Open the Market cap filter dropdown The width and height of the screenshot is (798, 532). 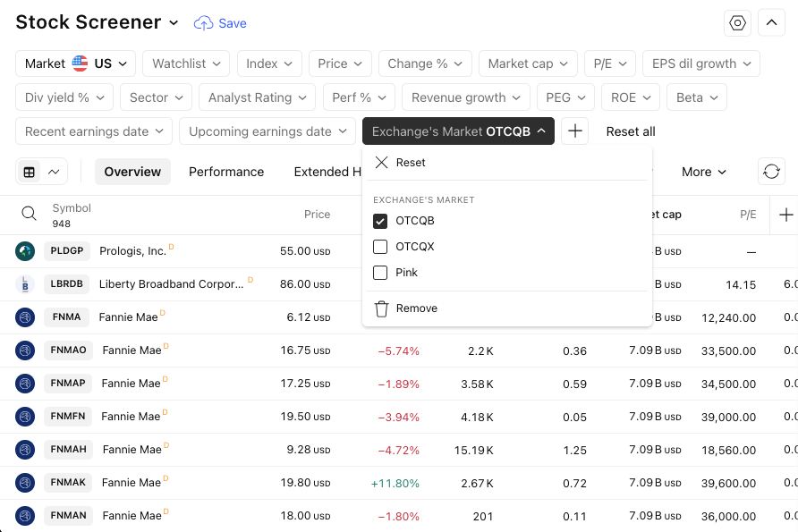(x=528, y=63)
